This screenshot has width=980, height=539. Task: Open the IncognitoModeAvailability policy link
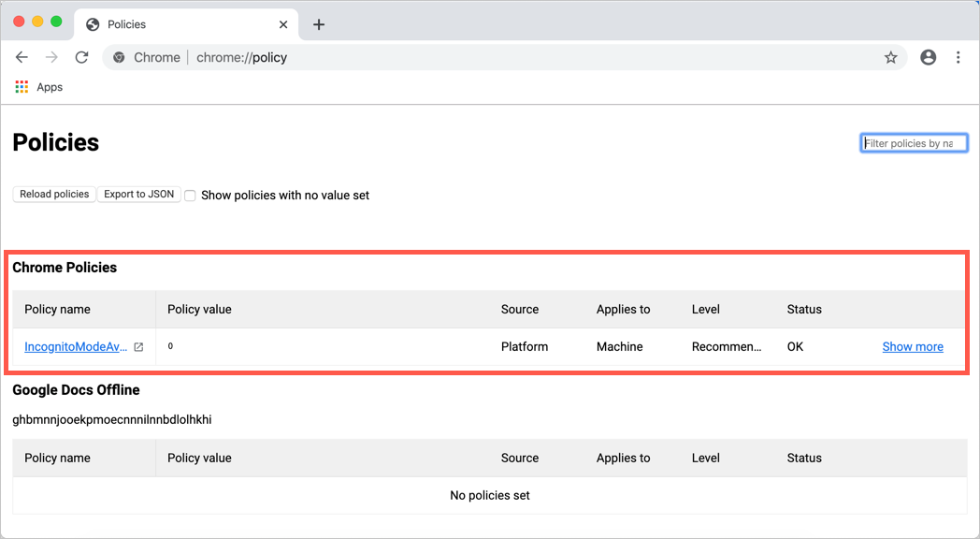(x=75, y=346)
